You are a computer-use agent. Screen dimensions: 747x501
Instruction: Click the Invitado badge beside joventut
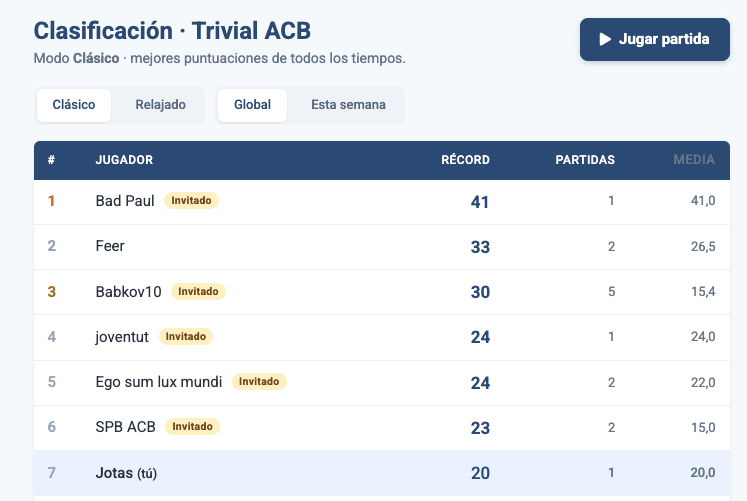tap(186, 337)
